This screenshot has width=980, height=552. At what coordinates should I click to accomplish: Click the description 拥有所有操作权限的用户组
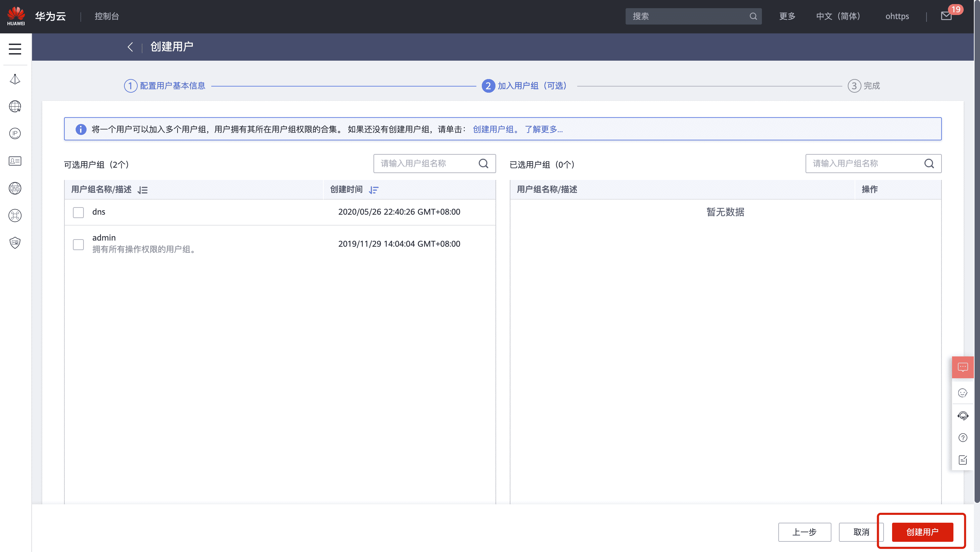pyautogui.click(x=144, y=249)
